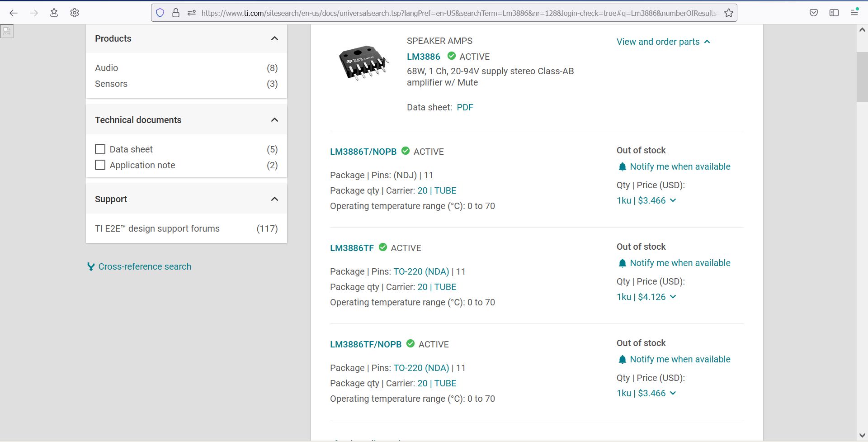Viewport: 868px width, 442px height.
Task: Click the scrollbar down arrow
Action: point(862,435)
